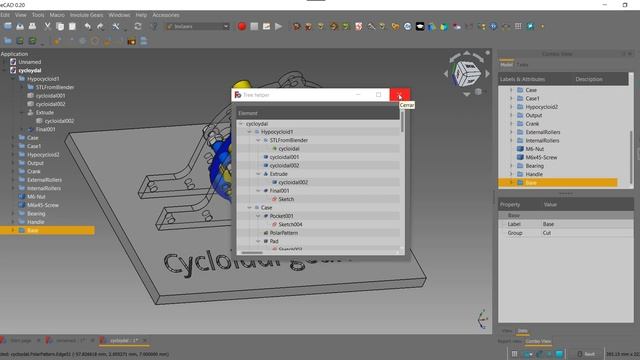Collapse STLFromBlender in Tree helper window
This screenshot has width=640, height=360.
pyautogui.click(x=258, y=140)
